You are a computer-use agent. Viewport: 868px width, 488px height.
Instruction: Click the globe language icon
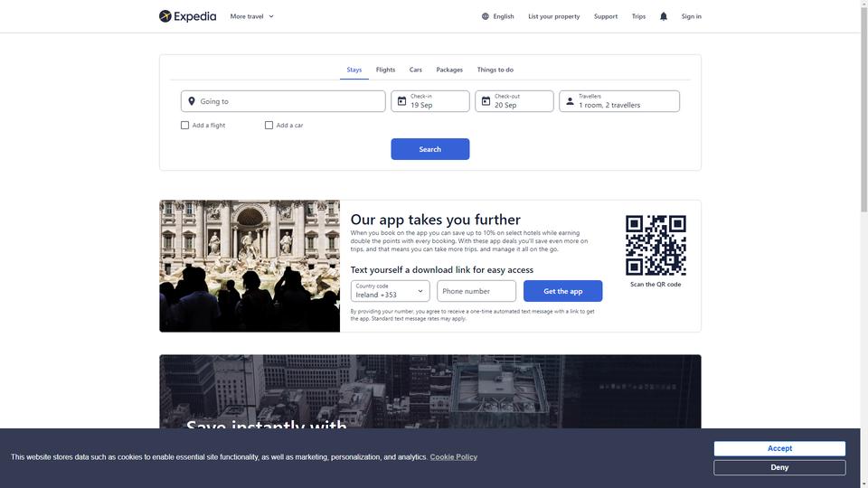486,16
